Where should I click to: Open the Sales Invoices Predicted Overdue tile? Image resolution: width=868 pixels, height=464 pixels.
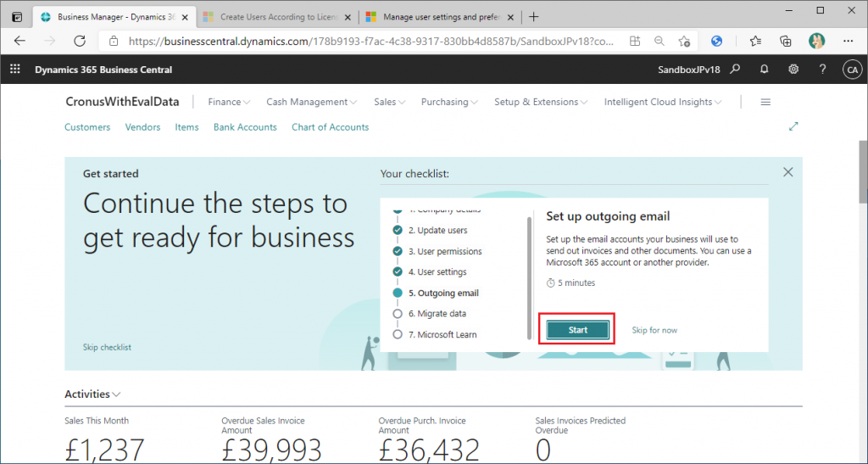(x=581, y=440)
